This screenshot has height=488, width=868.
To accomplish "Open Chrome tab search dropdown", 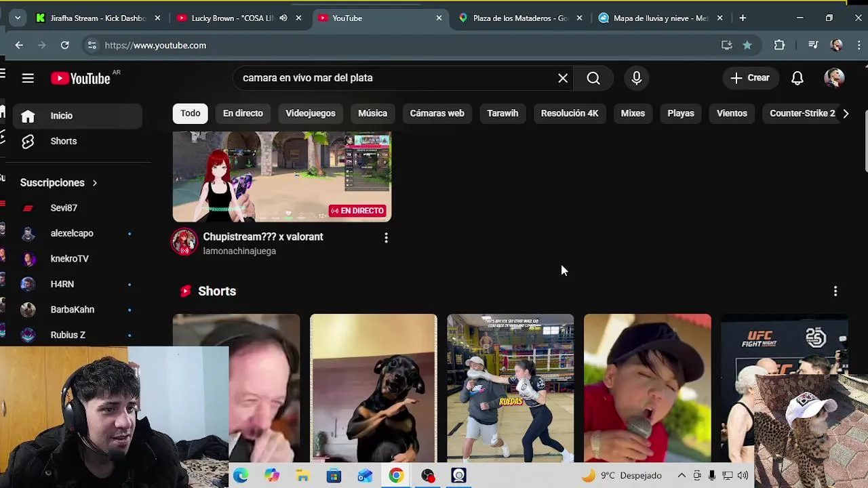I will [x=18, y=18].
